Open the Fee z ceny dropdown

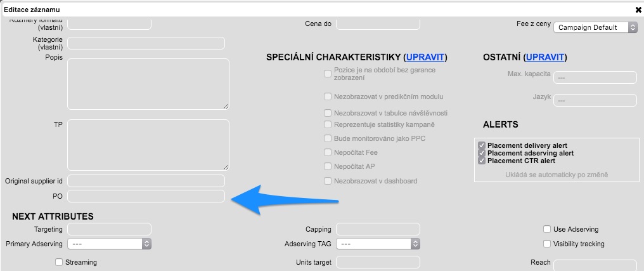[x=595, y=28]
